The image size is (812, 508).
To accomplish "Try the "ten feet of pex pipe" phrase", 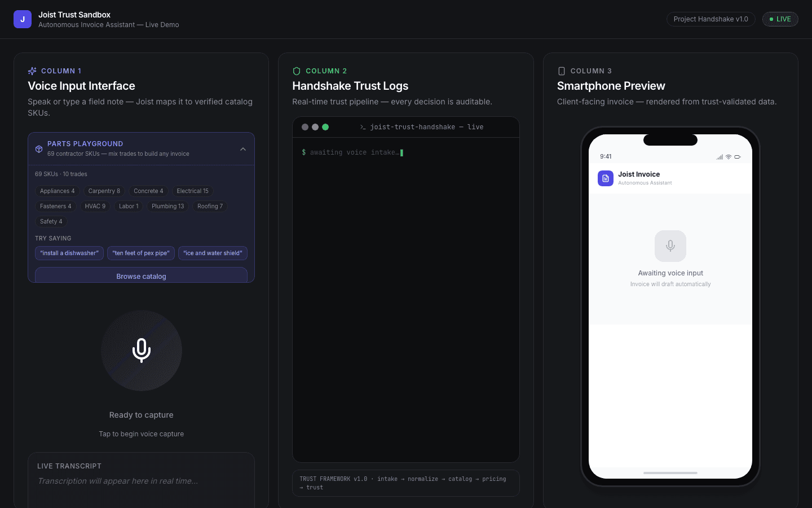I will pos(141,253).
